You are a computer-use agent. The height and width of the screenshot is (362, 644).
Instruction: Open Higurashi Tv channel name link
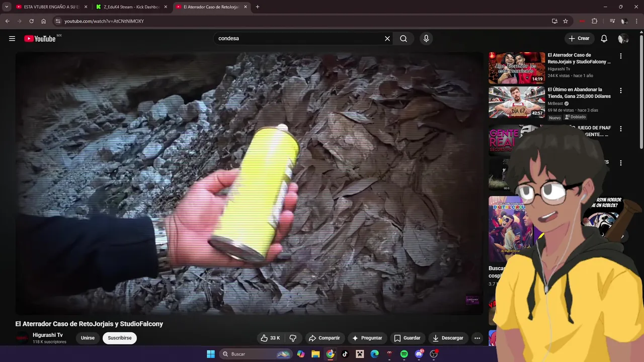coord(48,335)
